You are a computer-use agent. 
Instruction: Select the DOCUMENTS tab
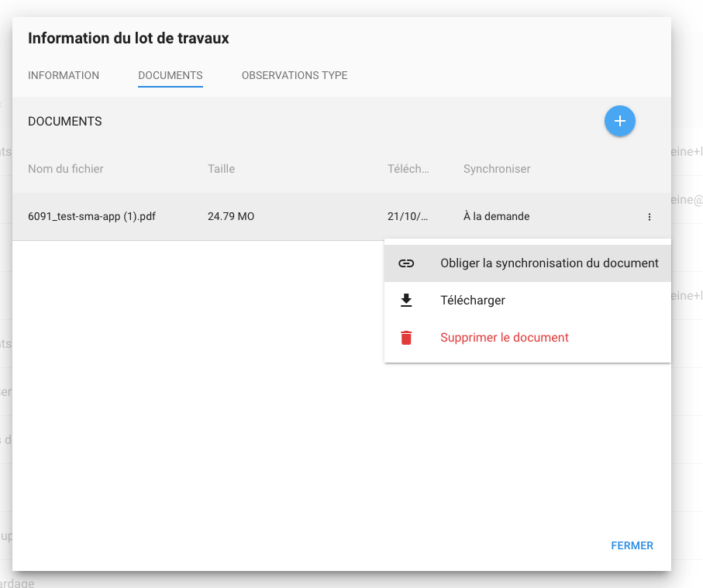(x=170, y=76)
